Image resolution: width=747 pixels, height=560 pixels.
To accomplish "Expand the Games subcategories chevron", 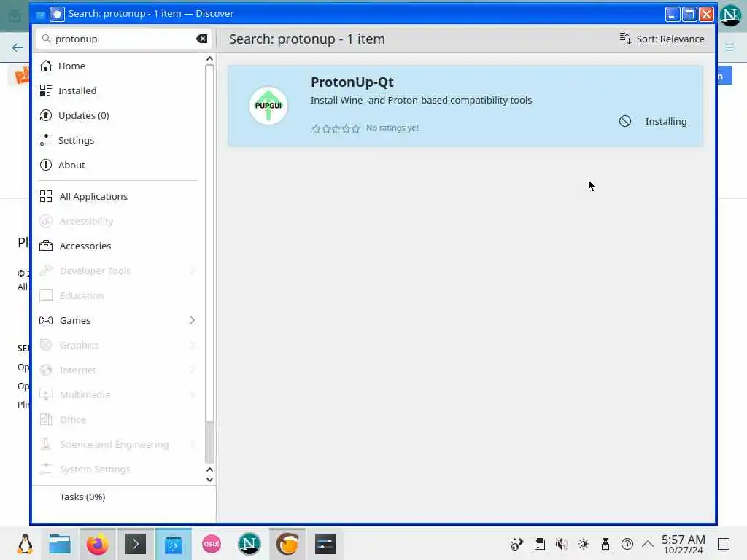I will click(192, 320).
